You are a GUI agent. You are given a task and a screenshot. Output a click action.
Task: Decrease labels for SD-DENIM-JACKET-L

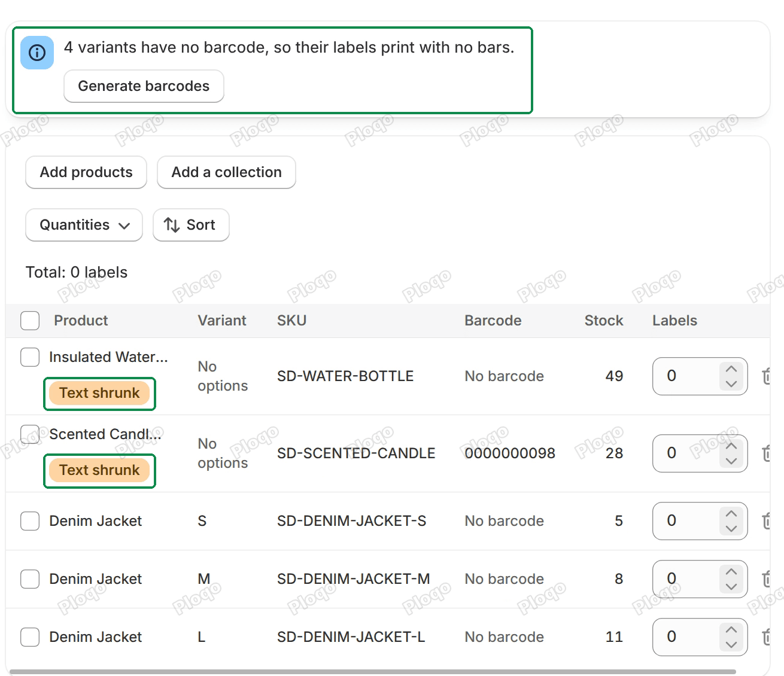tap(731, 644)
